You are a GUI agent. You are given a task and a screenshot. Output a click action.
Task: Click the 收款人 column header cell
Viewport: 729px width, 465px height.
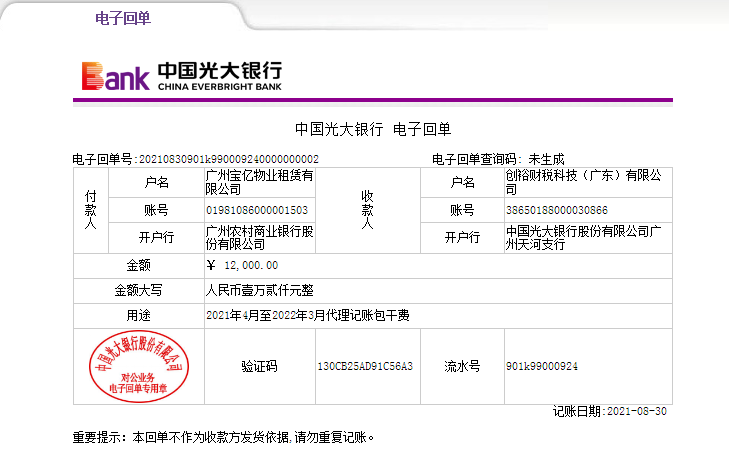point(368,210)
